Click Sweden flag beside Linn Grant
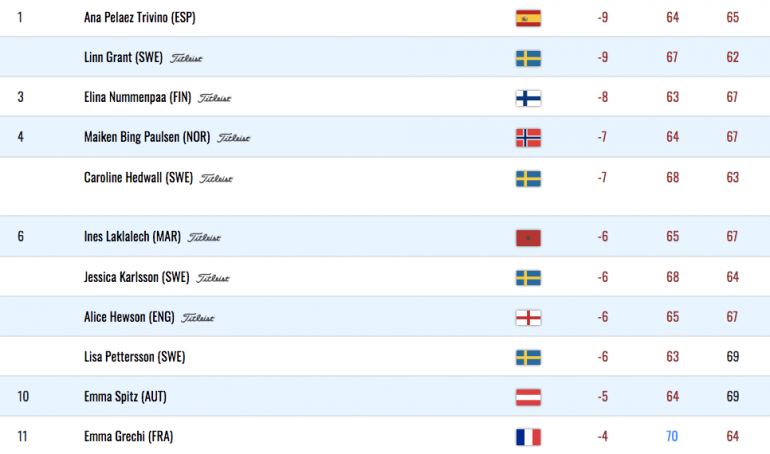The width and height of the screenshot is (770, 454). (x=528, y=58)
